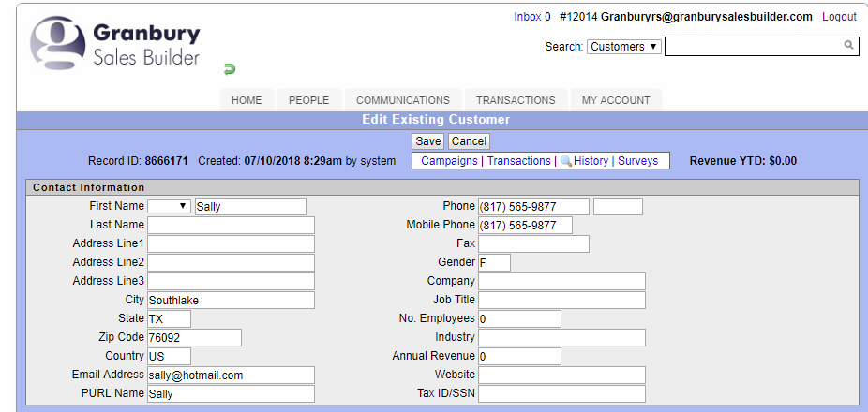This screenshot has width=868, height=412.
Task: Click the Tax ID/SSN field
Action: click(561, 394)
